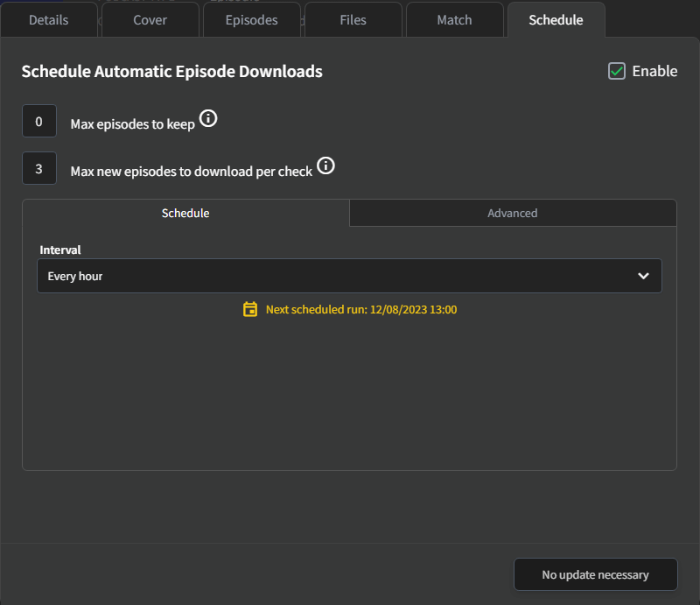Click the Enable label text
Viewport: 700px width, 605px height.
(654, 71)
